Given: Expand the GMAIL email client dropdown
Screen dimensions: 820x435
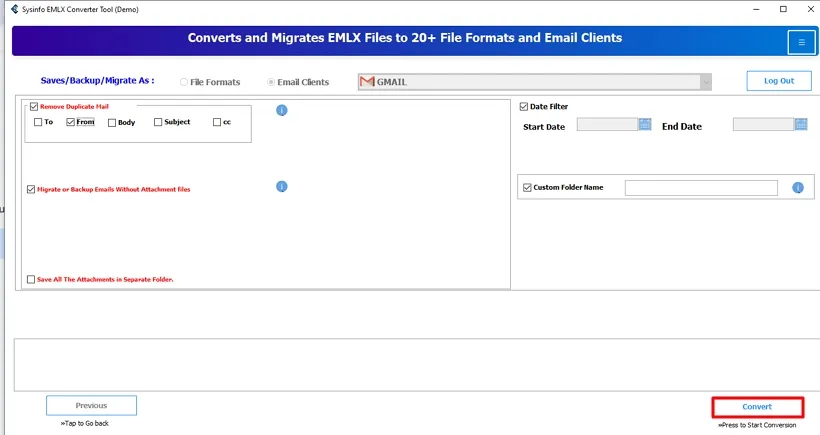Looking at the screenshot, I should pos(706,82).
